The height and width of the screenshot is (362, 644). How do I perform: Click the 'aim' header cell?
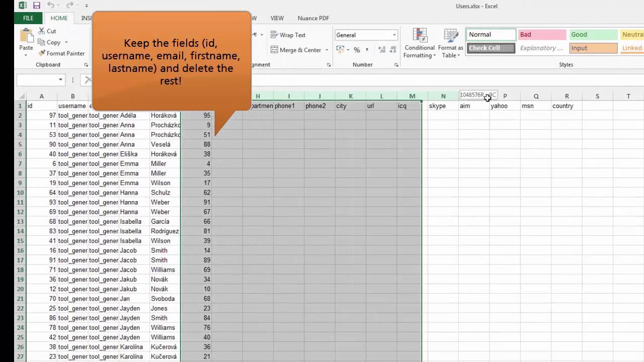tap(473, 106)
